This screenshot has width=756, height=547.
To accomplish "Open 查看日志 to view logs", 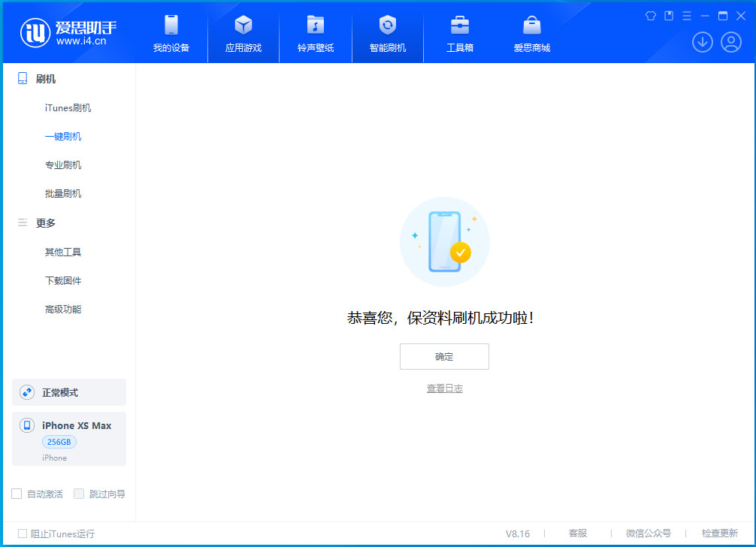I will (444, 388).
